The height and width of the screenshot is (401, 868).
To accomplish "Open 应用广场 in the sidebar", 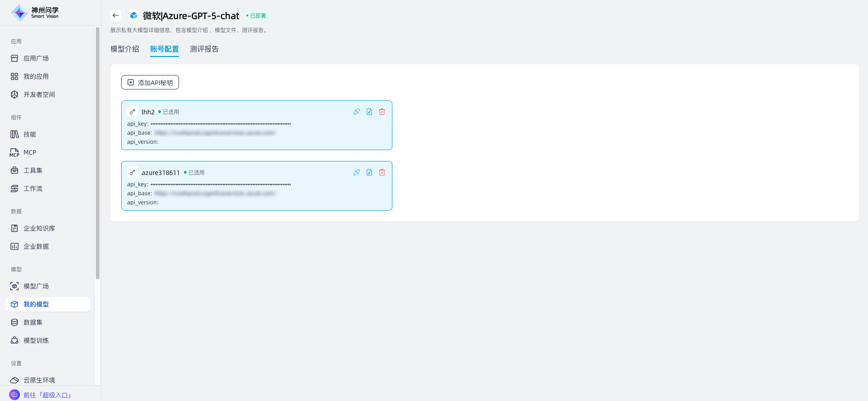I will 36,58.
